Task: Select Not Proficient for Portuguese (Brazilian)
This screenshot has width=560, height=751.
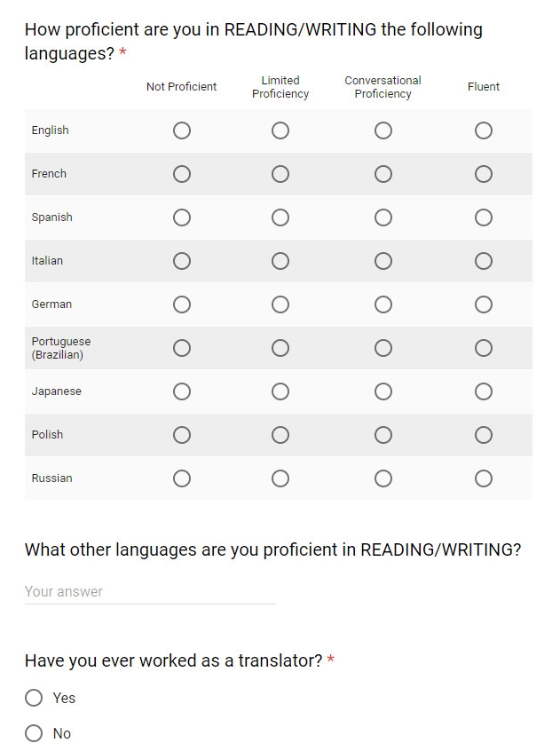Action: point(182,348)
